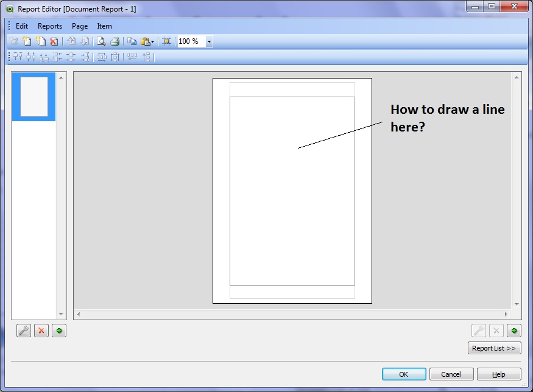Click the Space Vertically icon
The height and width of the screenshot is (392, 533).
tap(115, 57)
